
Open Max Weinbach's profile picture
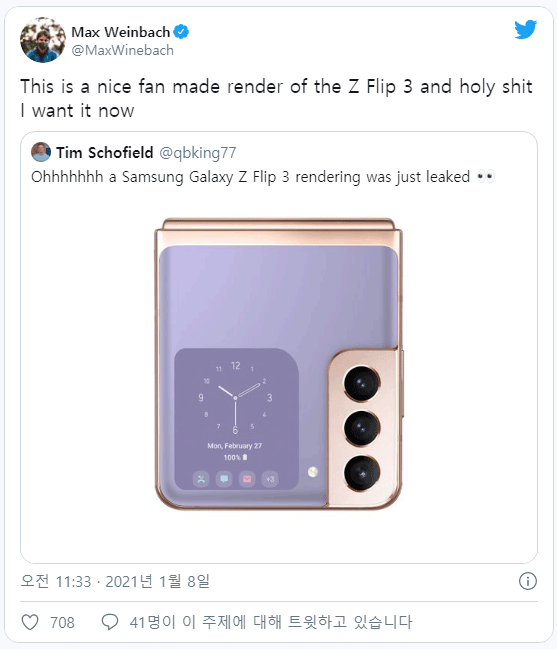coord(43,40)
